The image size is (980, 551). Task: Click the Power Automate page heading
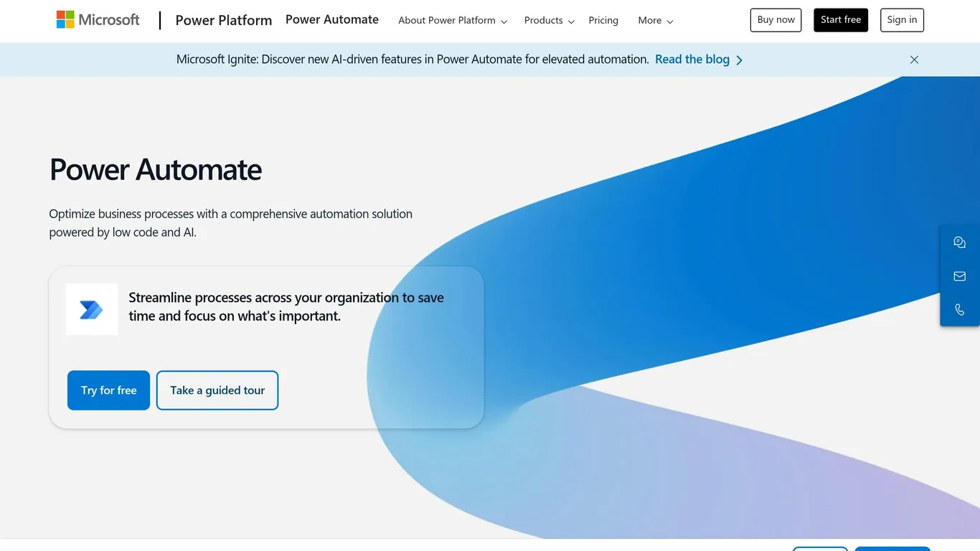(156, 170)
